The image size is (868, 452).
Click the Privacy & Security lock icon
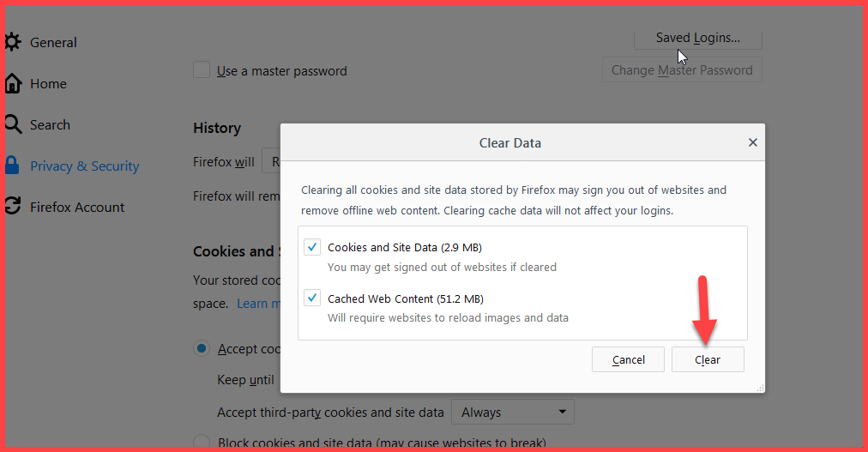[12, 166]
